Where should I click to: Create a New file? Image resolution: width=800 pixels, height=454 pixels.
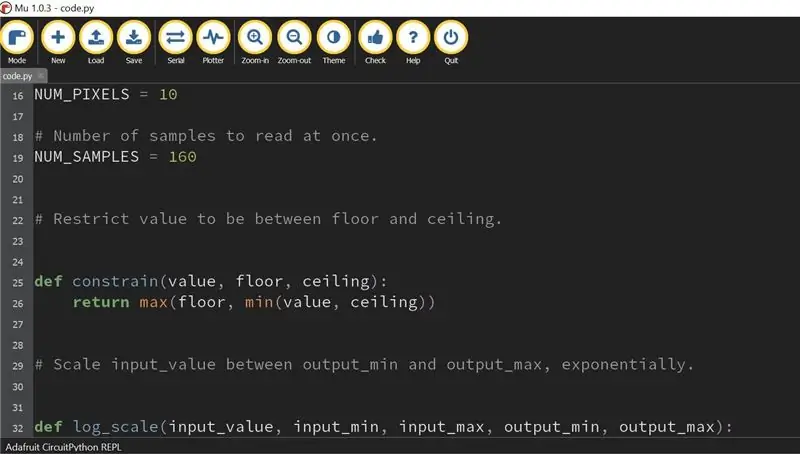[x=58, y=42]
